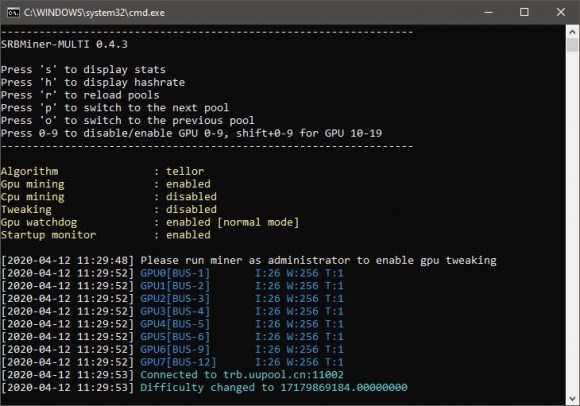Click "Press 'r' to reload pools" line
Viewport: 580px width, 406px height.
[80, 95]
